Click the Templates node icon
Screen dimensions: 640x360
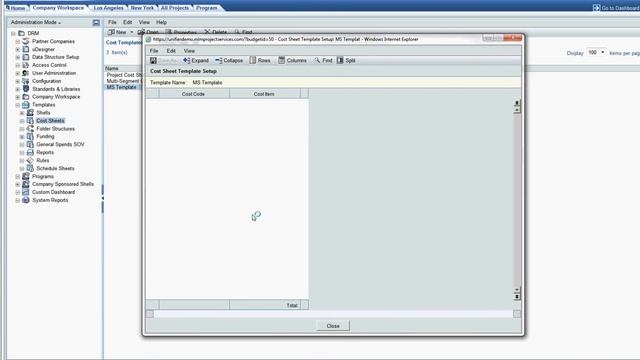pyautogui.click(x=26, y=105)
